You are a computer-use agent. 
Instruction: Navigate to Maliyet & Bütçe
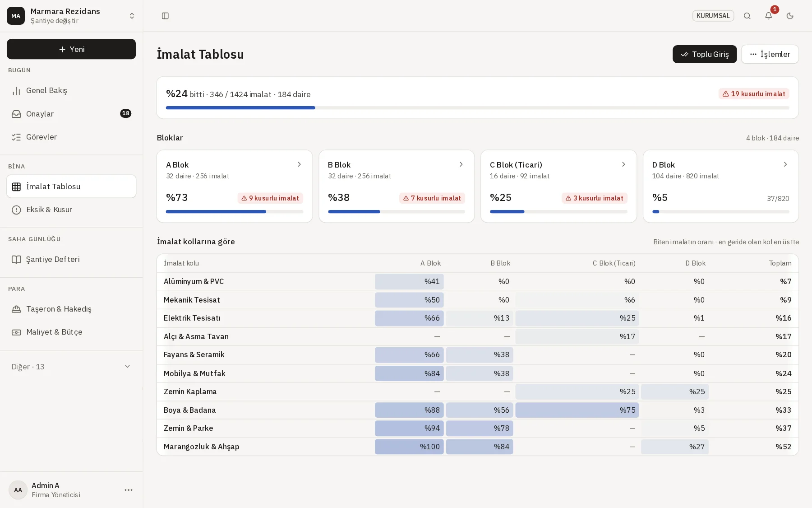[x=71, y=332]
